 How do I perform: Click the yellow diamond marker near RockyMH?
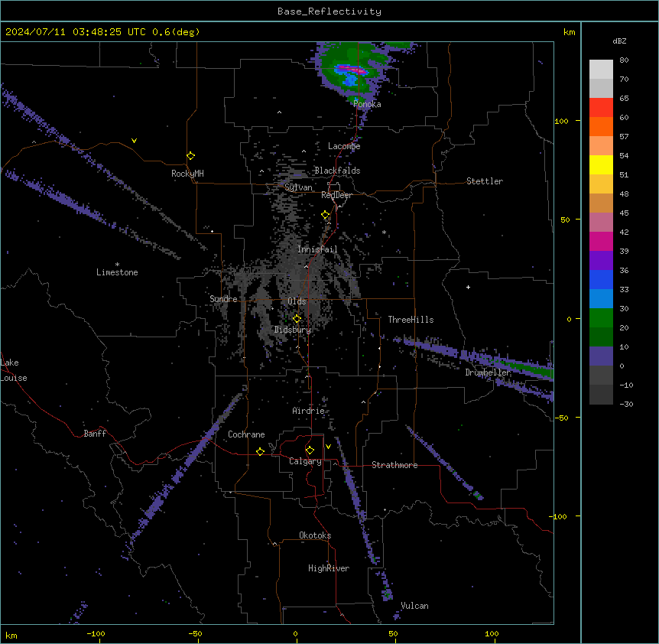point(190,156)
